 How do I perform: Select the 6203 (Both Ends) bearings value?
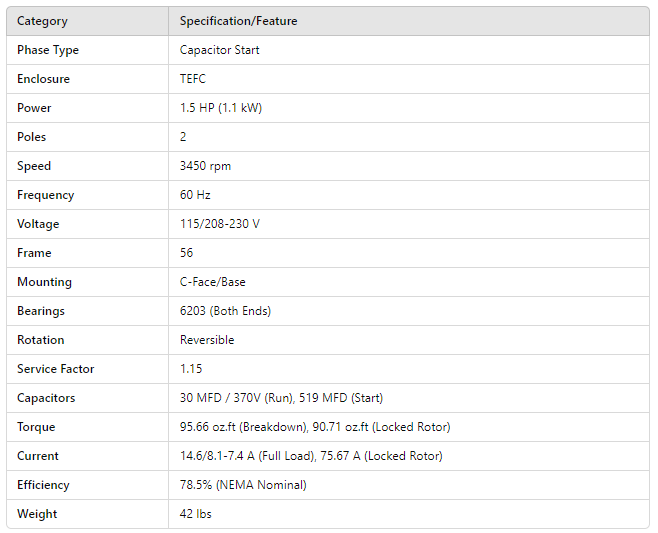(x=225, y=311)
